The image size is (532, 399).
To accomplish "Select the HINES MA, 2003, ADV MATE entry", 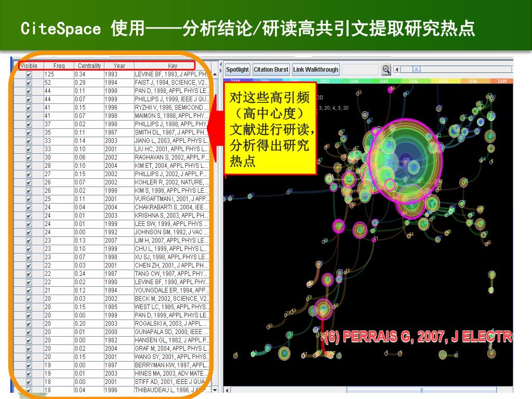I will 171,374.
